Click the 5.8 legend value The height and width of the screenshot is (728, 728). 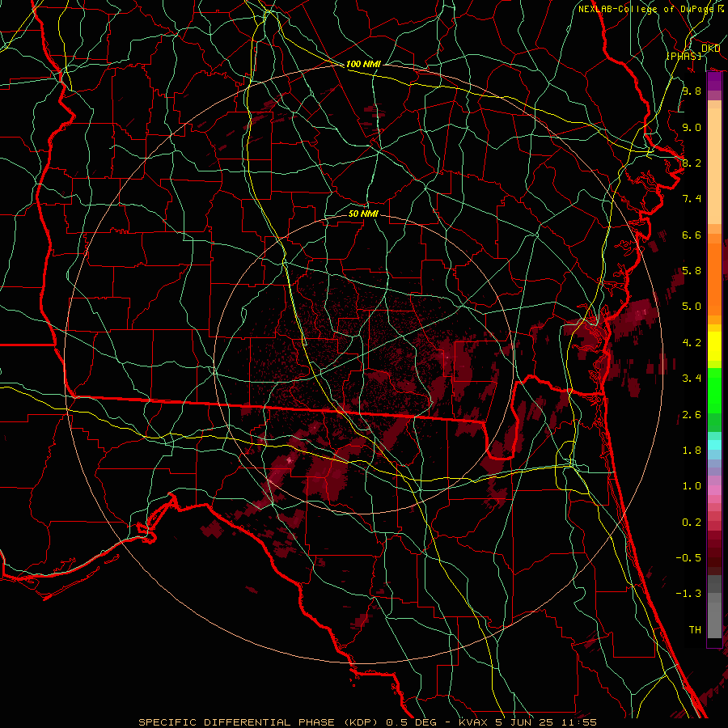coord(692,271)
